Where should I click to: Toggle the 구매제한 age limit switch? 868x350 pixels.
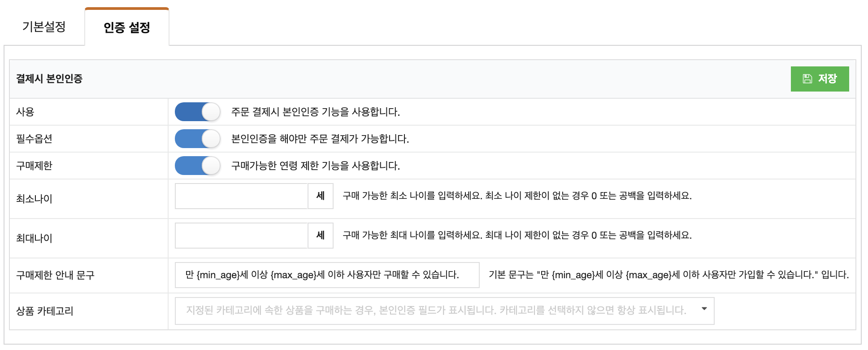[197, 166]
